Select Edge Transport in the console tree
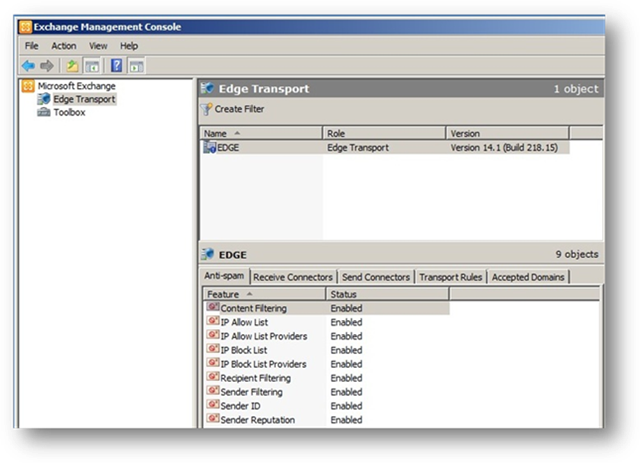This screenshot has height=463, width=640. [x=83, y=99]
